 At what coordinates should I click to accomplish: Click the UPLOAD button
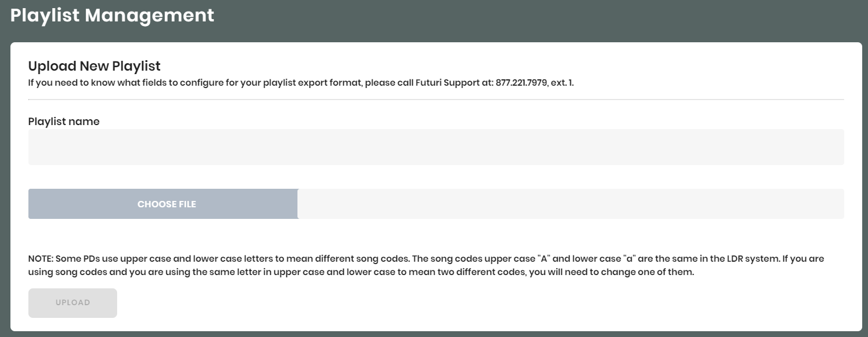pos(72,303)
